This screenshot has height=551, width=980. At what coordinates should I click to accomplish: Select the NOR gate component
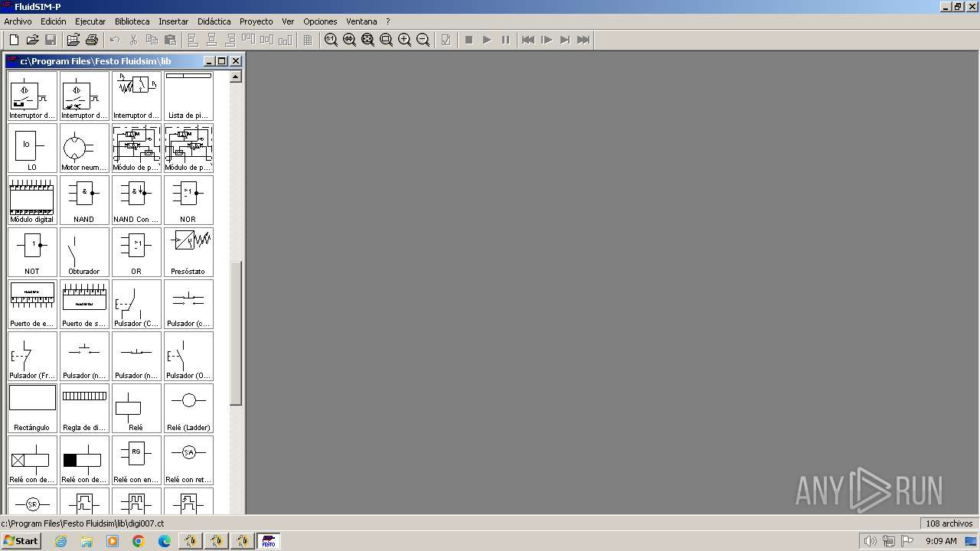188,201
